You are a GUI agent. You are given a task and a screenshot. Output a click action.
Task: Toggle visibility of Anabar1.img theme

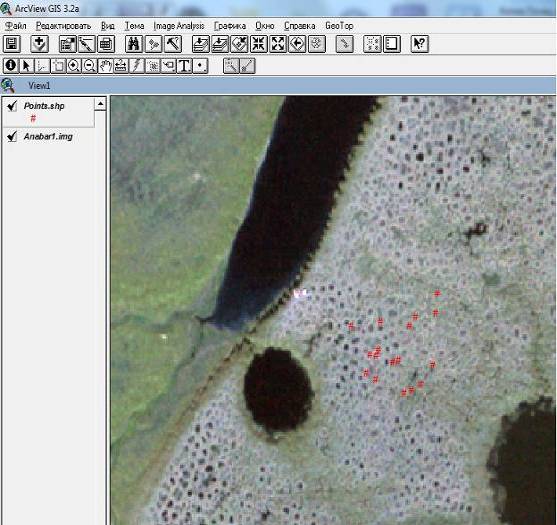pyautogui.click(x=12, y=136)
